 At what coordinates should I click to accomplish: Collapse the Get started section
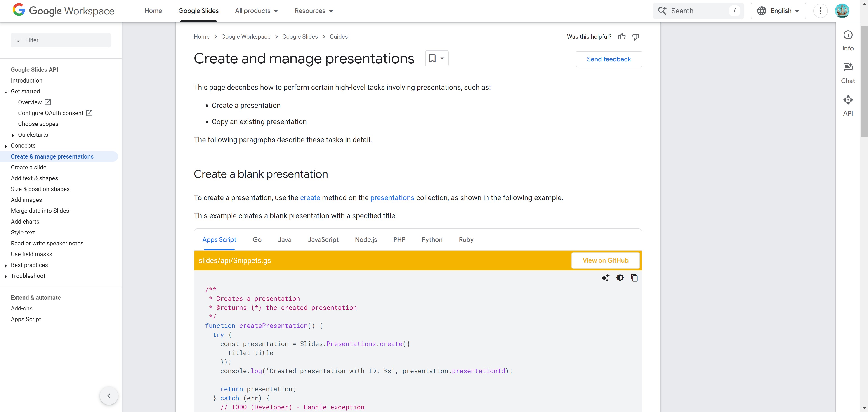6,92
